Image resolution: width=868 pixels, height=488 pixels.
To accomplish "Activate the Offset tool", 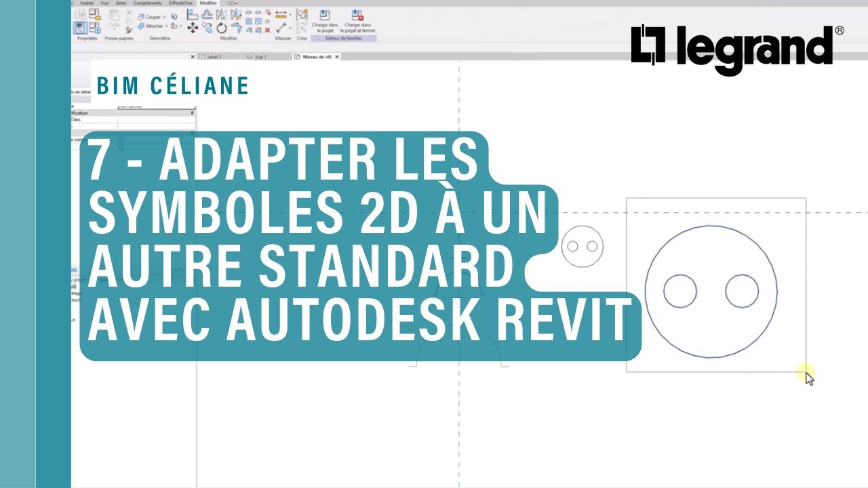I will point(207,15).
